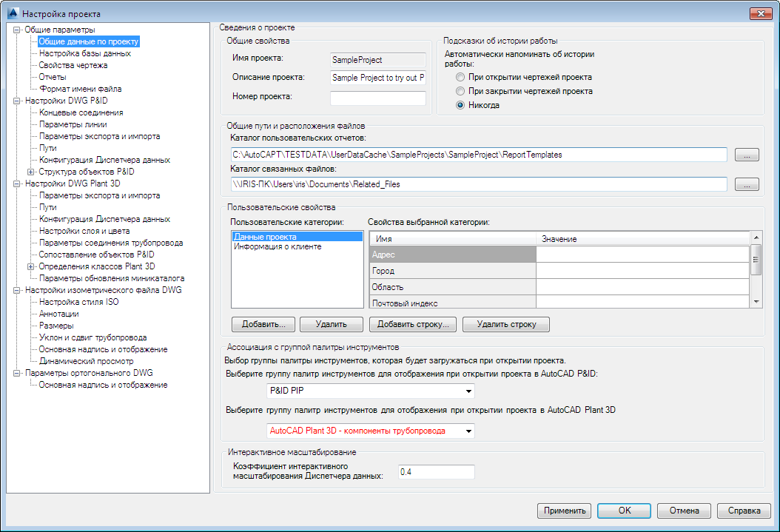Image resolution: width=780 pixels, height=532 pixels.
Task: Click the 'Описание проекта' input field
Action: click(x=378, y=78)
